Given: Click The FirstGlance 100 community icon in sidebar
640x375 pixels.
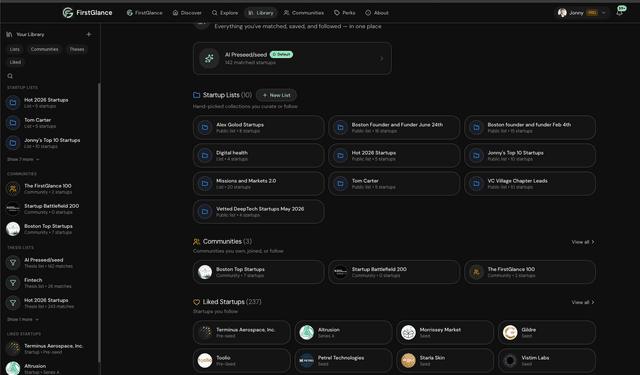Looking at the screenshot, I should [x=13, y=189].
